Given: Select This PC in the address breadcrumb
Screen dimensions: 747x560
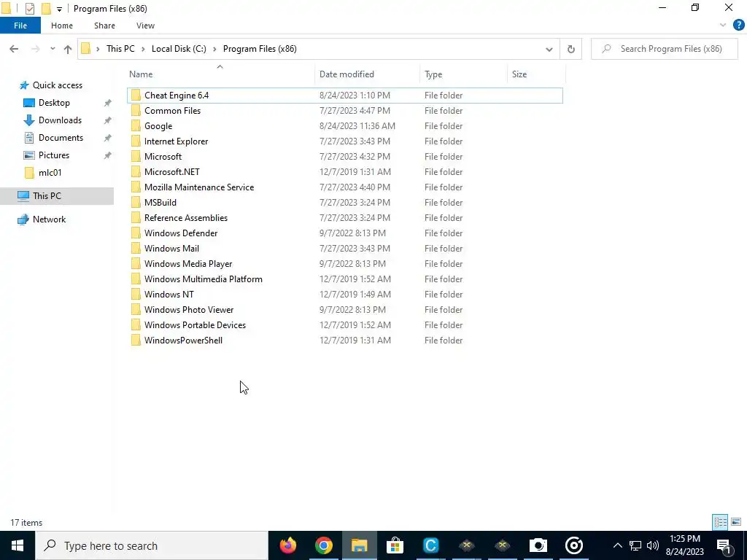Looking at the screenshot, I should pos(120,49).
